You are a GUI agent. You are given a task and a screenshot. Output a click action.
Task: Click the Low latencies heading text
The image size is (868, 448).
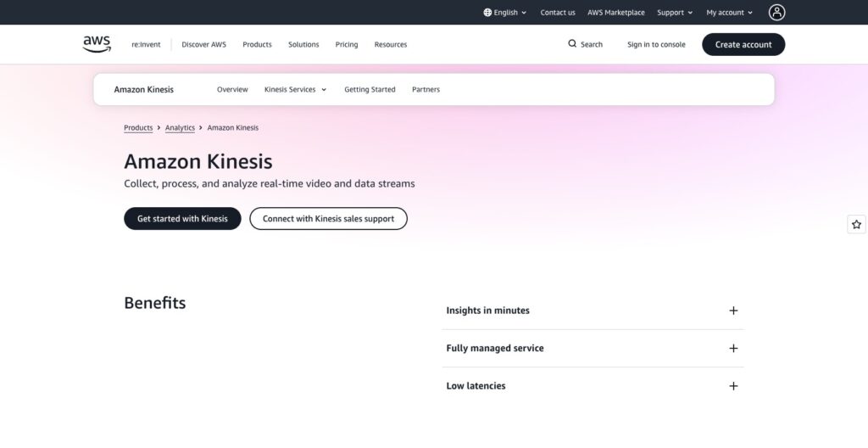[x=476, y=386]
